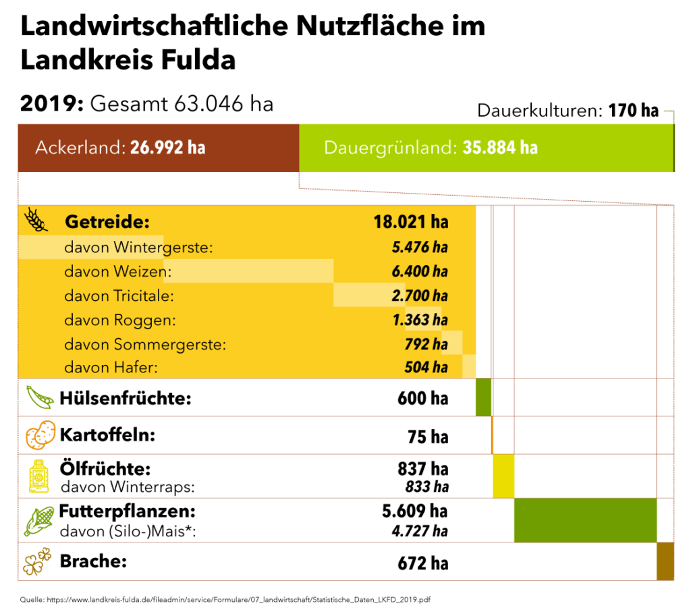
Task: Click the brown block in clover row
Action: click(x=665, y=561)
